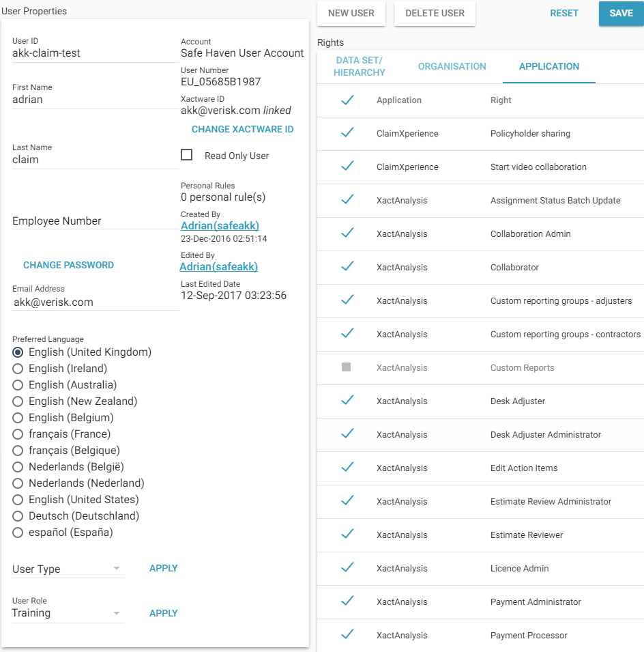This screenshot has width=644, height=652.
Task: Toggle the Payment Processor checkmark
Action: coord(347,635)
